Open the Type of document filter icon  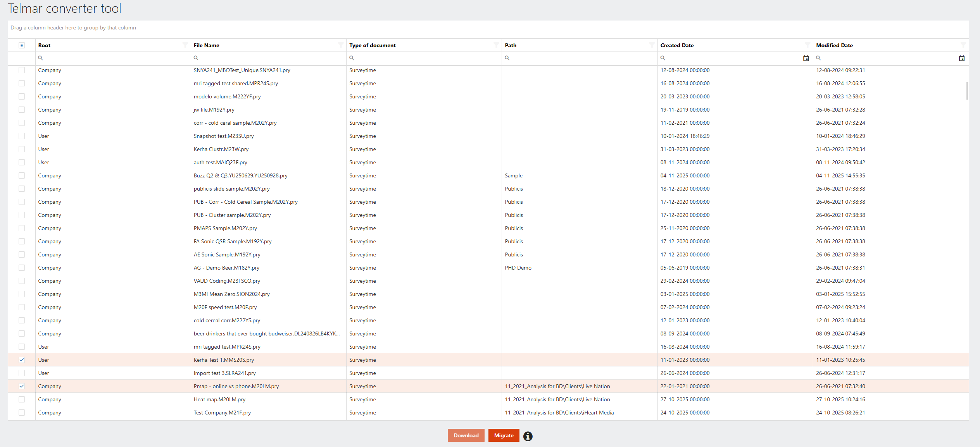(496, 45)
